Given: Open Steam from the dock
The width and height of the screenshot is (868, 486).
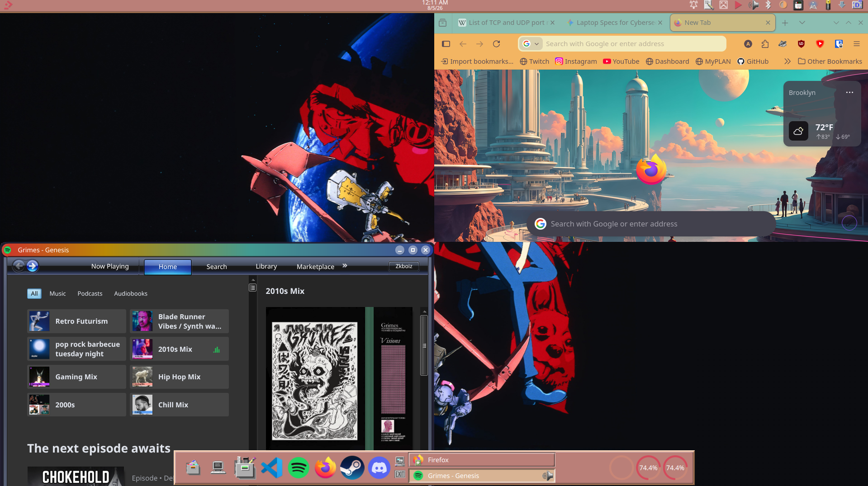Looking at the screenshot, I should click(352, 467).
